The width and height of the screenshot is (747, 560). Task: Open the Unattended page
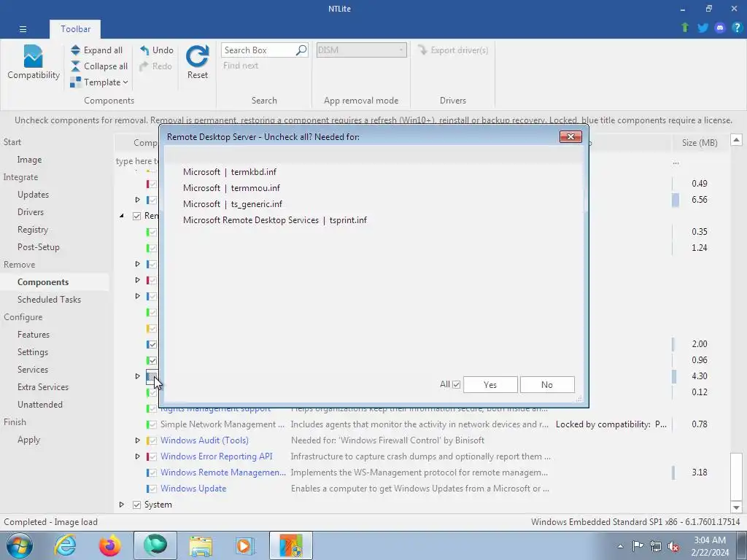[40, 404]
